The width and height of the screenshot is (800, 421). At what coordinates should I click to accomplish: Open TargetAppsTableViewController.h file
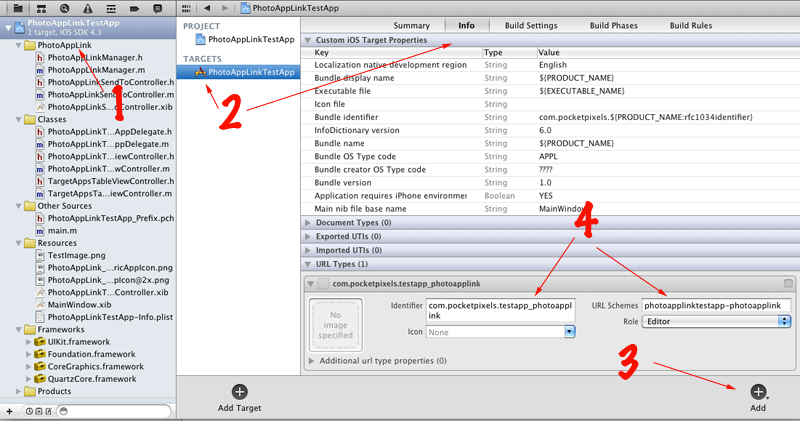point(105,181)
